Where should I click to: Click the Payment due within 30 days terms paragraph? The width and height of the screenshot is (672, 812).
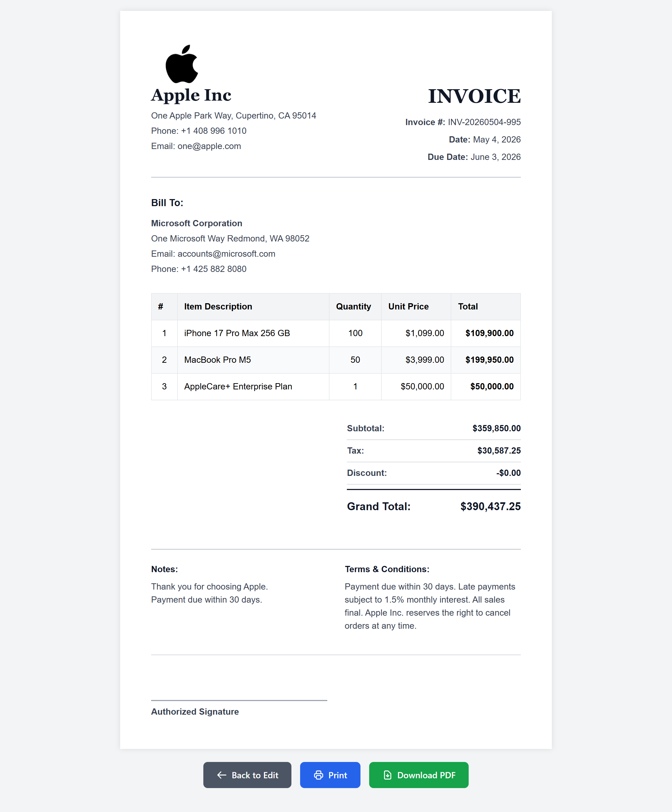click(430, 606)
